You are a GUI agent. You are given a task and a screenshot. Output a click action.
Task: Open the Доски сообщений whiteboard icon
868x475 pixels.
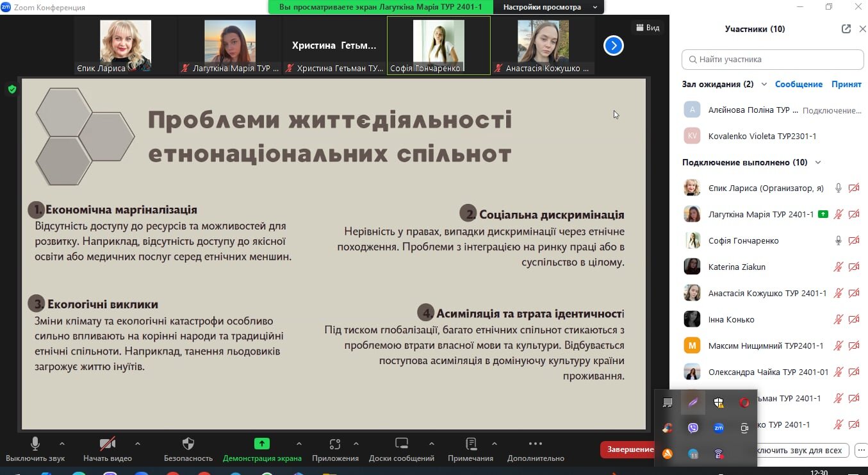pyautogui.click(x=402, y=444)
